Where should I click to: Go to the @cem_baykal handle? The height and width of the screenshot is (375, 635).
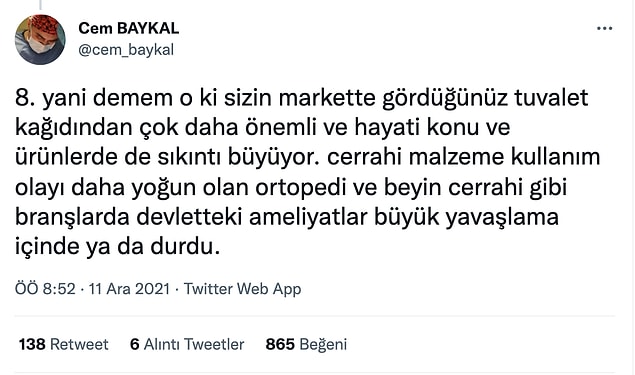click(126, 50)
